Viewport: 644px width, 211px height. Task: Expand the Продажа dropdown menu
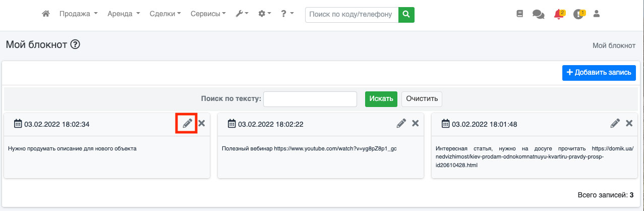coord(78,15)
